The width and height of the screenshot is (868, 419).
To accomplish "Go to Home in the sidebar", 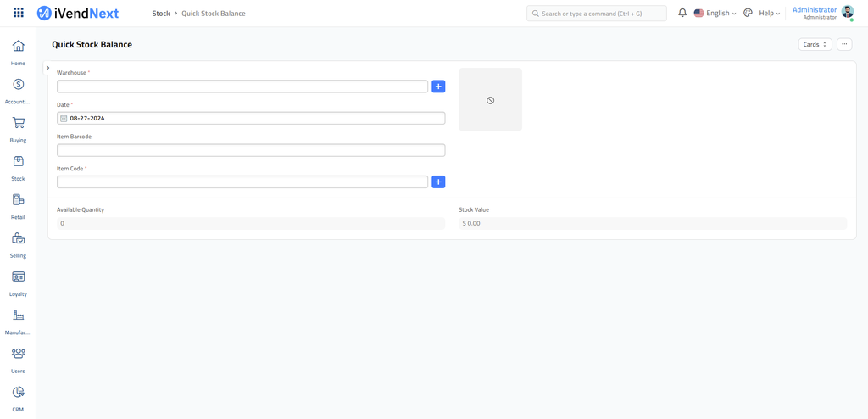I will point(18,47).
